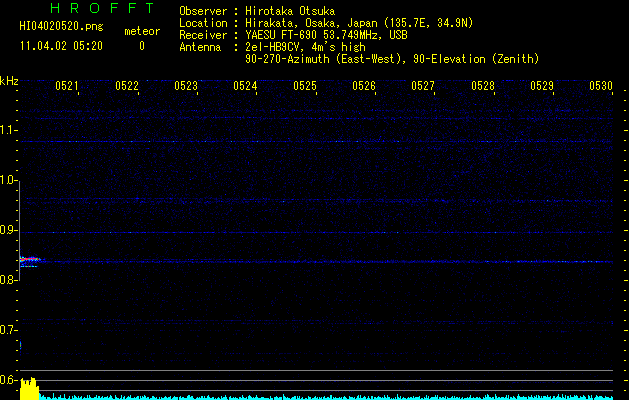Screen dimensions: 629x400
Task: Click the 0528 time marker
Action: point(483,86)
